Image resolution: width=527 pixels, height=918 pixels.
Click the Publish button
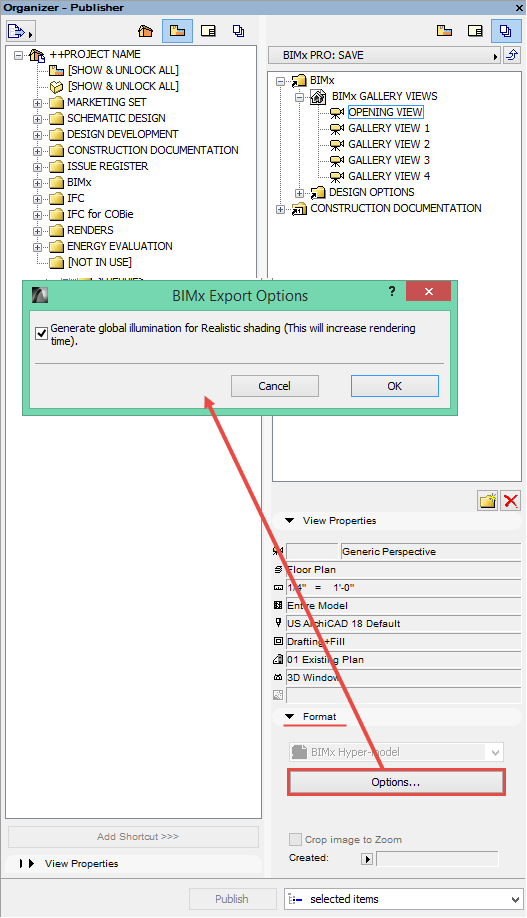(232, 899)
